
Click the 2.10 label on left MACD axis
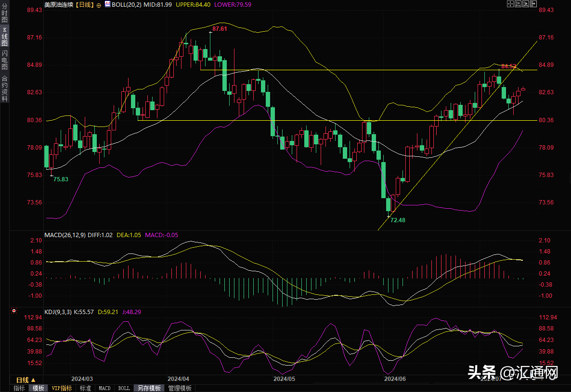pyautogui.click(x=36, y=240)
